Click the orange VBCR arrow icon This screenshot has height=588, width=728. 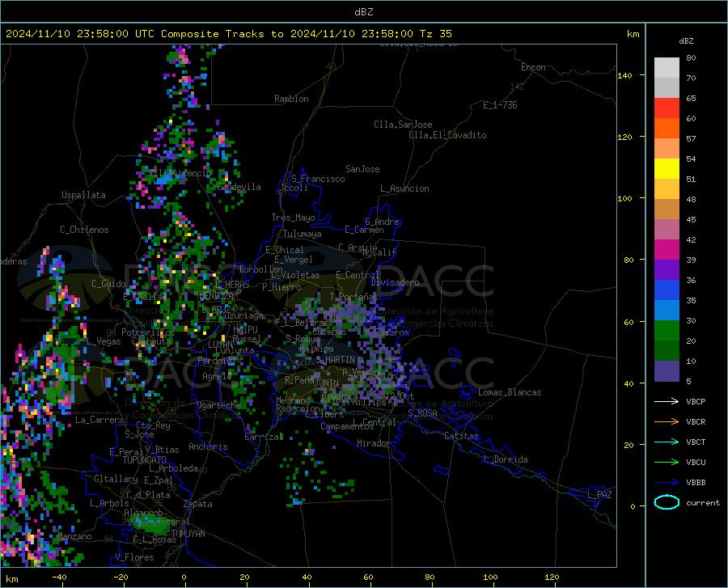[667, 422]
